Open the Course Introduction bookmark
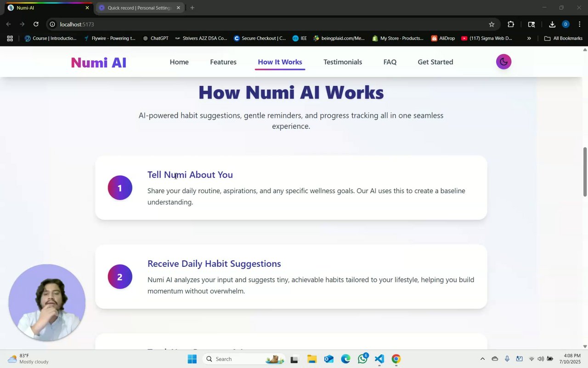The width and height of the screenshot is (588, 368). (x=51, y=38)
